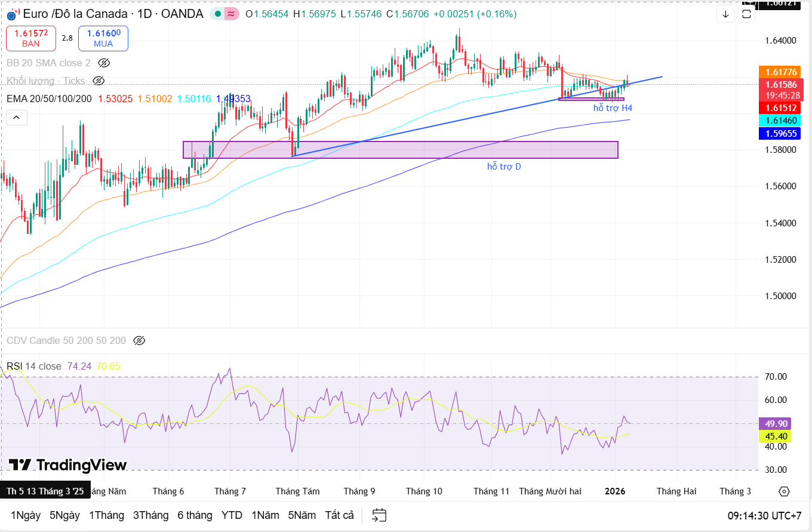Screen dimensions: 812x532
Task: Open the Euro / Đô la Canada symbol title
Action: pyautogui.click(x=113, y=14)
